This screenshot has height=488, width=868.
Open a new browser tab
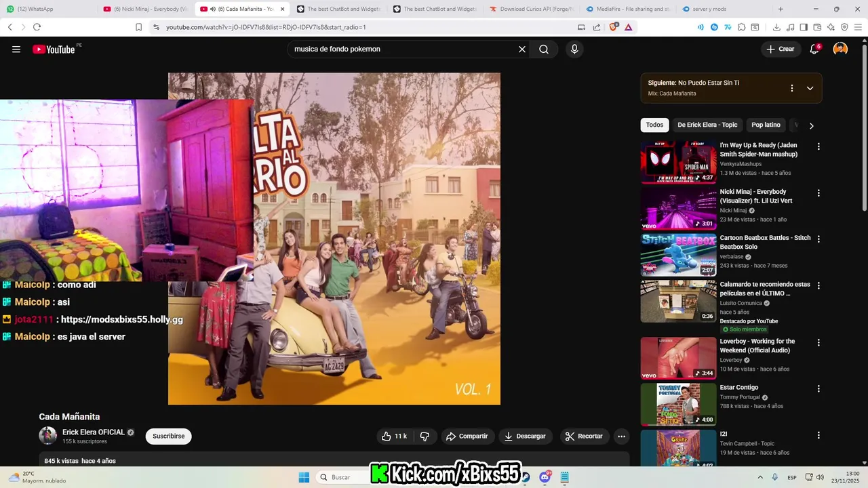781,9
